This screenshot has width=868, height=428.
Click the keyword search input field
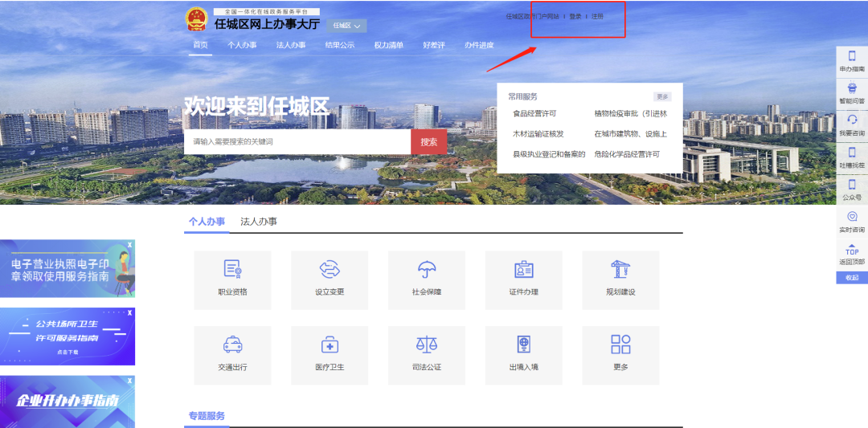(x=297, y=141)
